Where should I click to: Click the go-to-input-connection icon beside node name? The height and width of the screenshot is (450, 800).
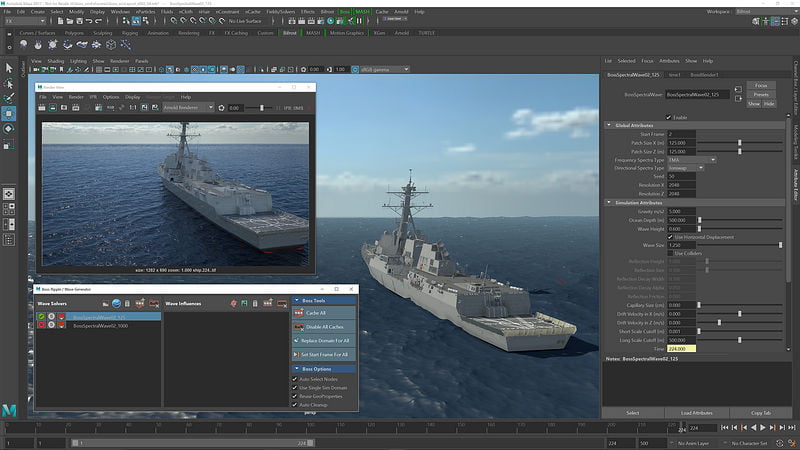[x=738, y=89]
